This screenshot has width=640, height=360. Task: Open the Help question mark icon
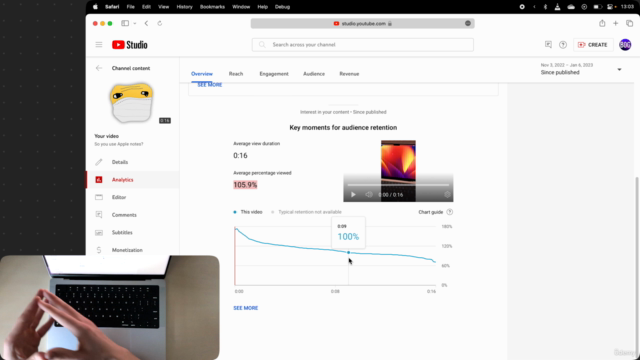(x=563, y=45)
